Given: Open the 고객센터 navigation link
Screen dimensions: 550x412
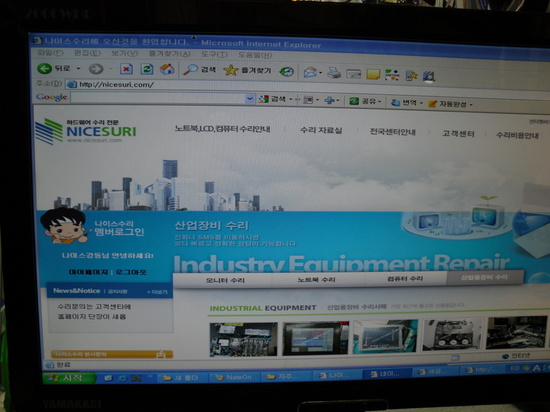Looking at the screenshot, I should [x=458, y=134].
